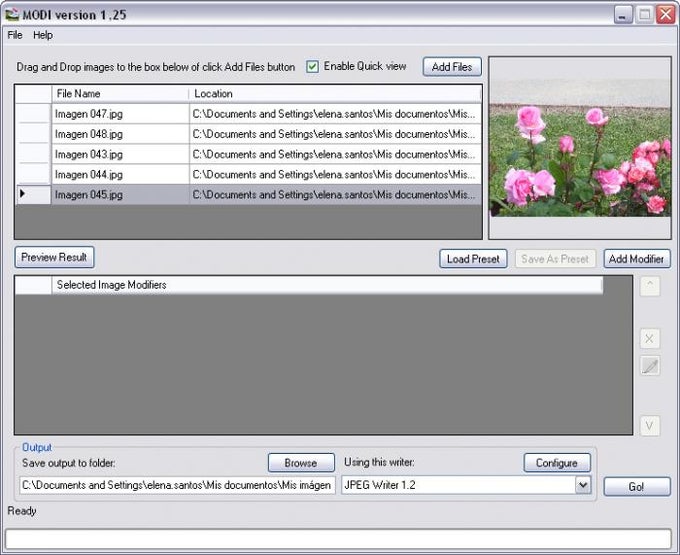The image size is (680, 555).
Task: Close the MODI window
Action: pos(665,15)
